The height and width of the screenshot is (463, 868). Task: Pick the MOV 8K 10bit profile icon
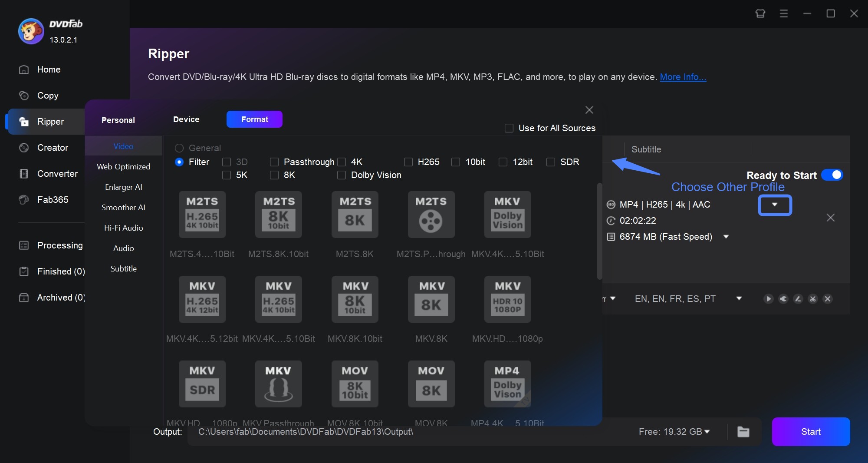click(355, 384)
